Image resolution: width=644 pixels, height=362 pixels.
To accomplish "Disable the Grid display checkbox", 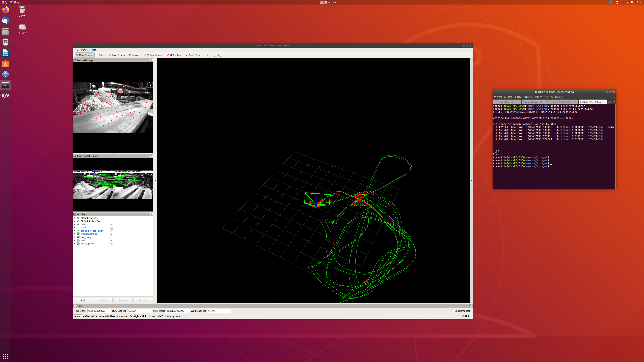I will (112, 224).
